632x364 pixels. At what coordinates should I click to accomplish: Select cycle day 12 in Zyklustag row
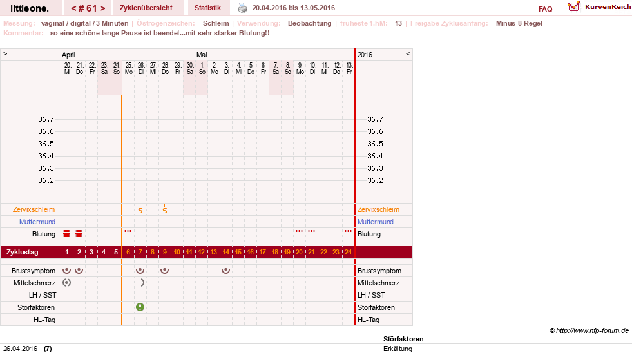(x=202, y=252)
